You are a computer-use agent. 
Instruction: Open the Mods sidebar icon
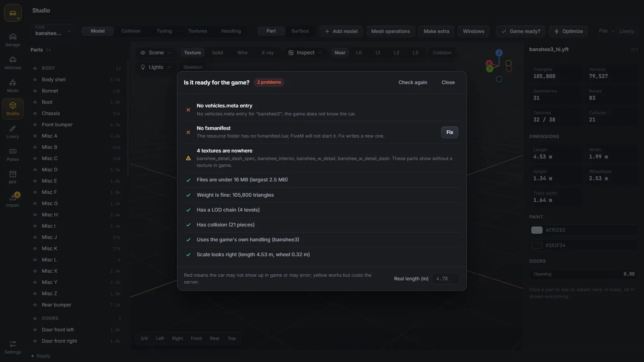12,86
